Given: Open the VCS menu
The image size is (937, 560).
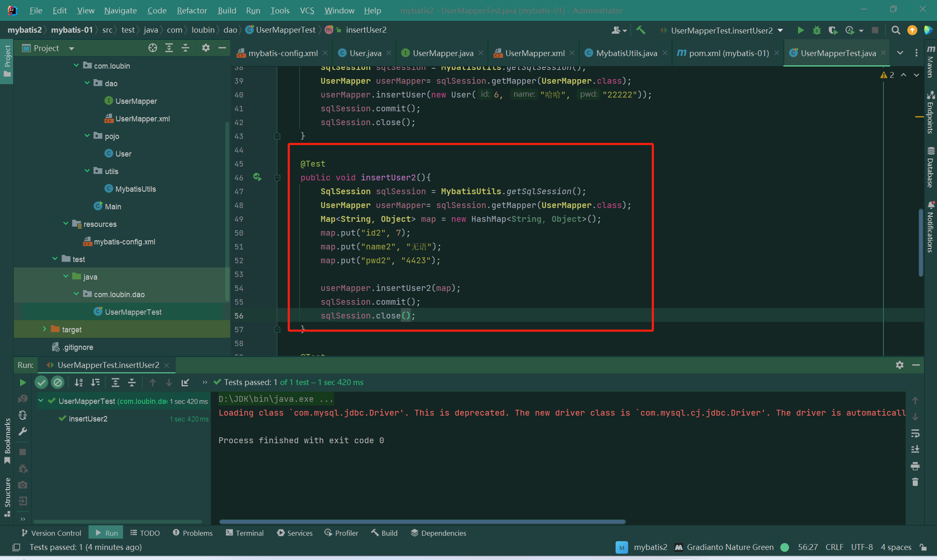Looking at the screenshot, I should 307,10.
